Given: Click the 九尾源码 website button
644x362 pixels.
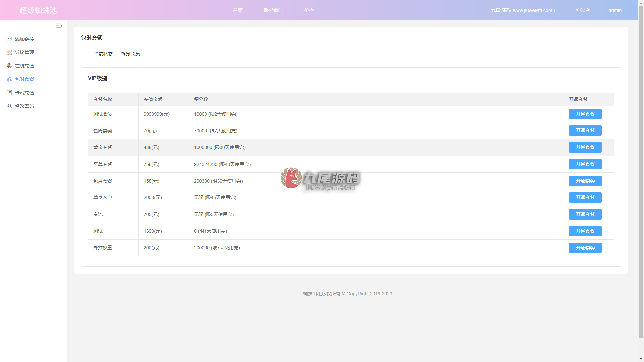Looking at the screenshot, I should (x=523, y=10).
